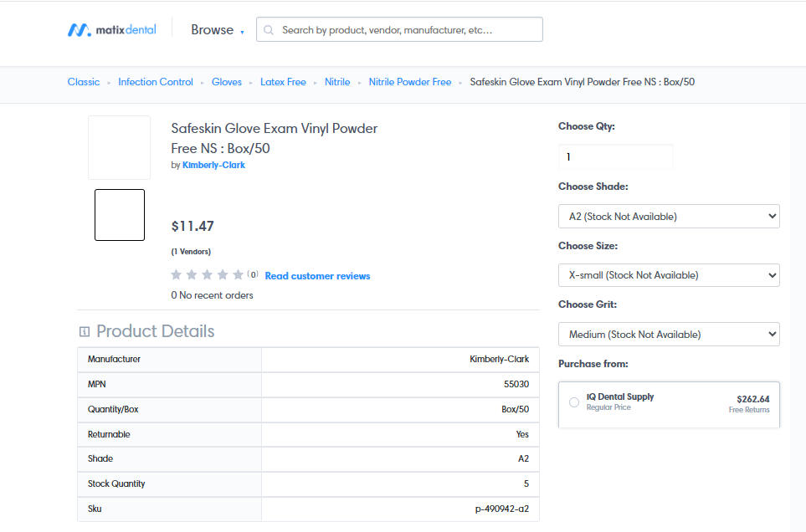
Task: Click the Quantity/Box value Box/50
Action: [x=515, y=409]
